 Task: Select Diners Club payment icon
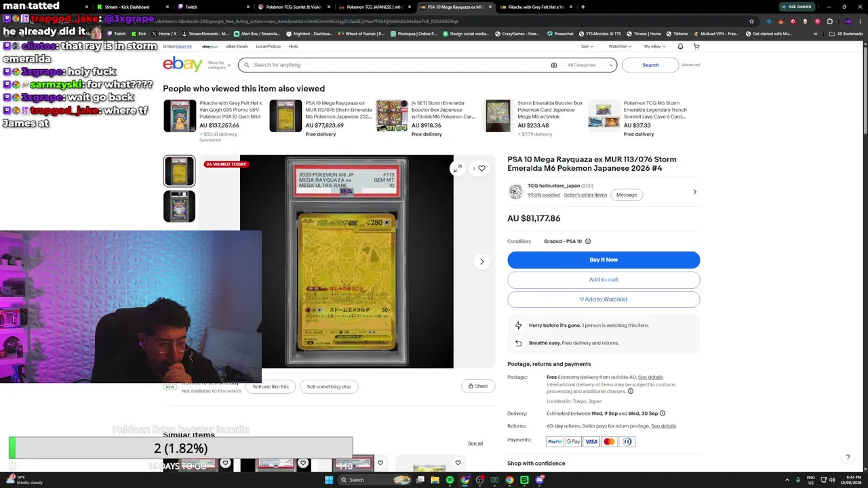(x=627, y=442)
